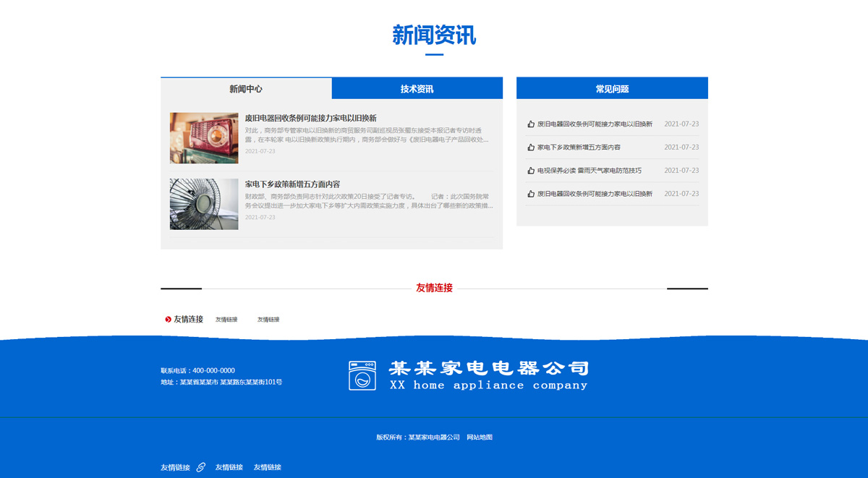The height and width of the screenshot is (478, 868).
Task: Open the 新闻中心 tab
Action: click(x=246, y=89)
